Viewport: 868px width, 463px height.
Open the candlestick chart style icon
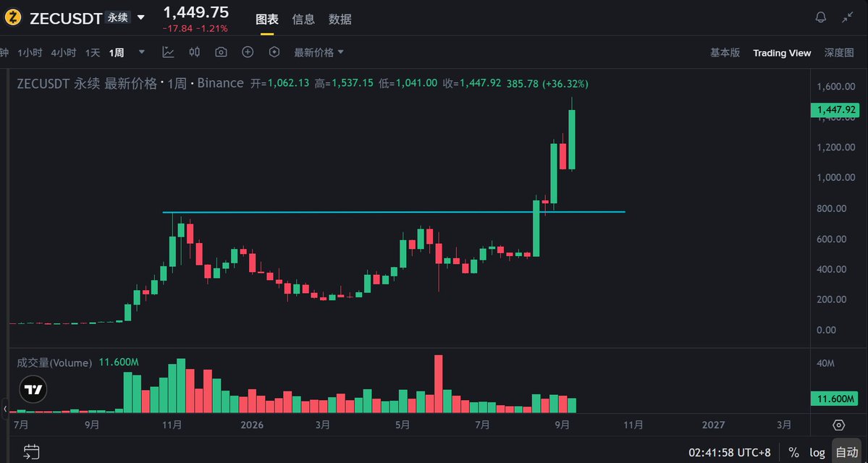[x=195, y=52]
